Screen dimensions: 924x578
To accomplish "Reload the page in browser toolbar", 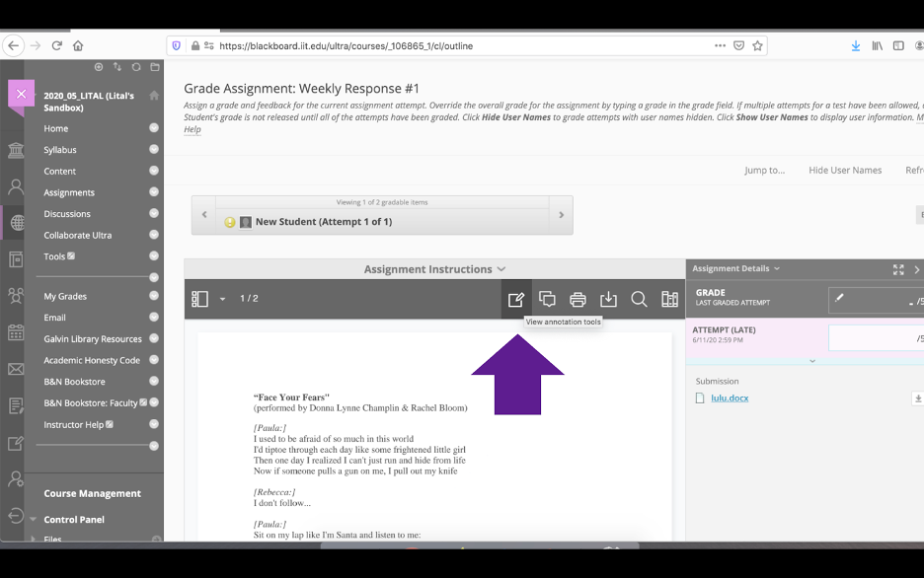I will (x=56, y=45).
